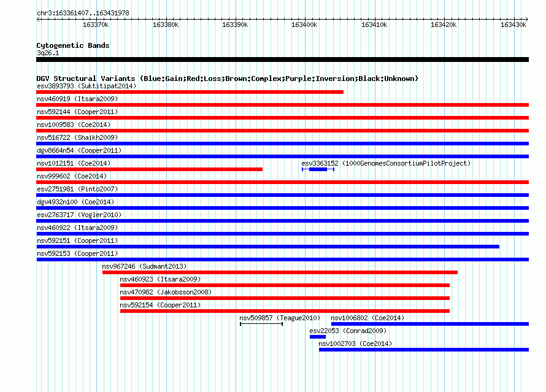Screen dimensions: 546x392
Task: Click the 163390k ruler tick label
Action: 235,25
